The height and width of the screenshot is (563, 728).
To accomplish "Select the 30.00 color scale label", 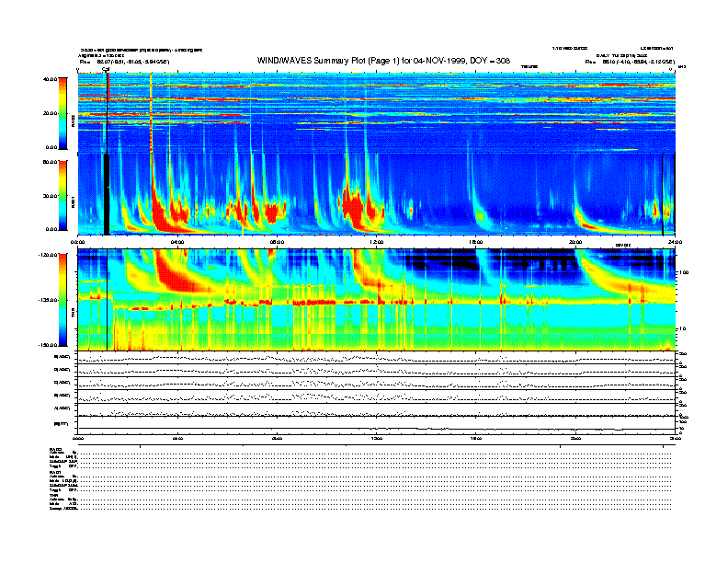I will 51,196.
